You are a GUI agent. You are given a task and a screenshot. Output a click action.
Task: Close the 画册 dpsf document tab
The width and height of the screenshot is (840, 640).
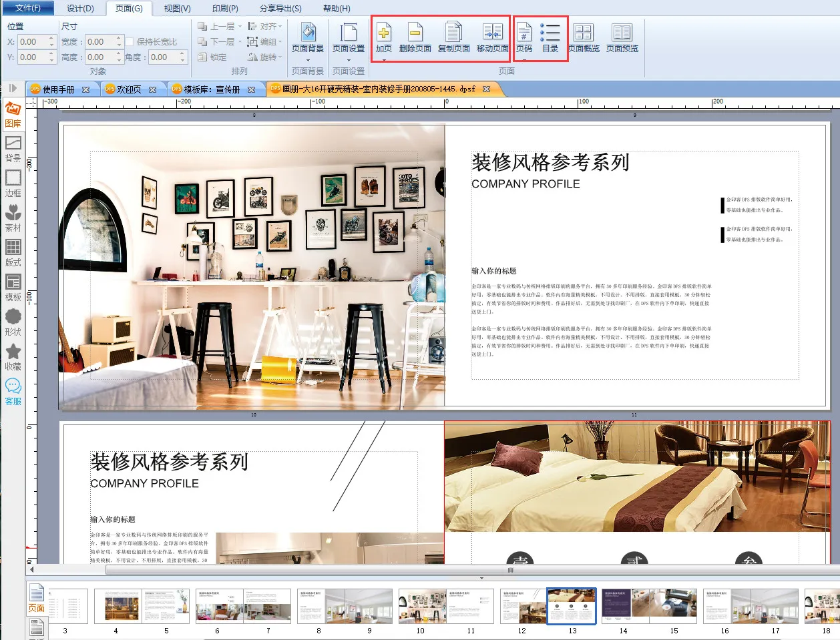click(486, 89)
